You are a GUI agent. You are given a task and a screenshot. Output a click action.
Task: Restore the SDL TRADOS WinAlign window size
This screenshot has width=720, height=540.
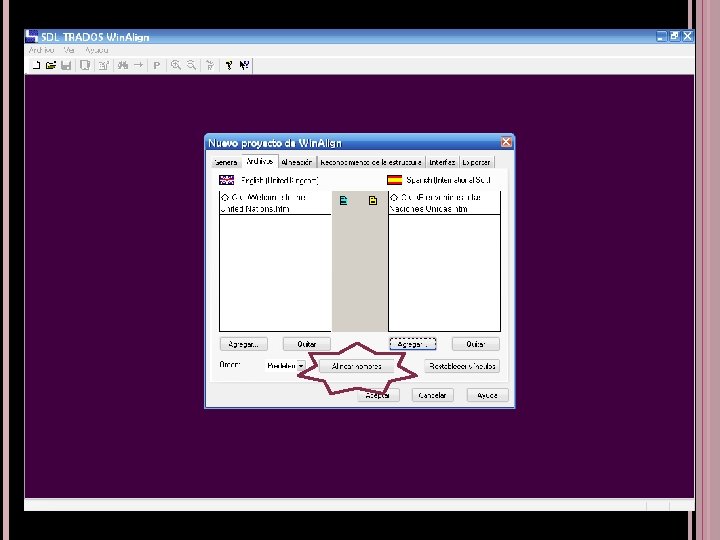(x=675, y=36)
